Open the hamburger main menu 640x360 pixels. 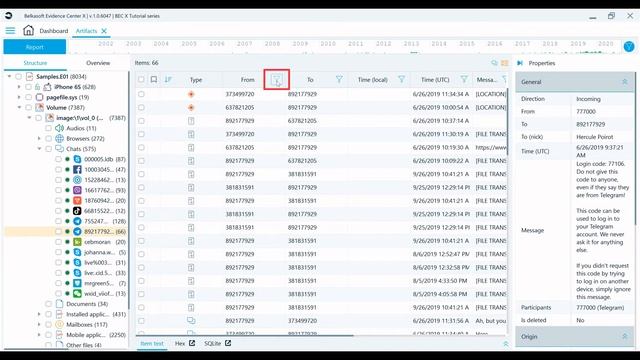click(10, 31)
